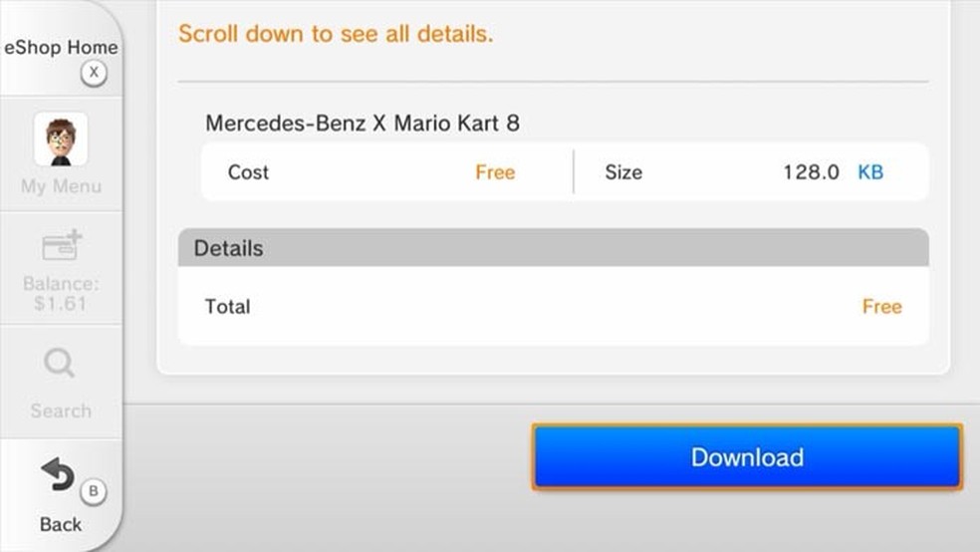The image size is (980, 552).
Task: Click the add-funds card icon
Action: click(x=61, y=246)
